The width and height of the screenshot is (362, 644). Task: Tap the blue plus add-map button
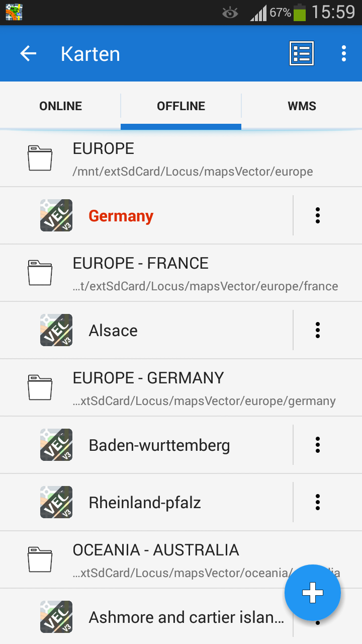[313, 593]
